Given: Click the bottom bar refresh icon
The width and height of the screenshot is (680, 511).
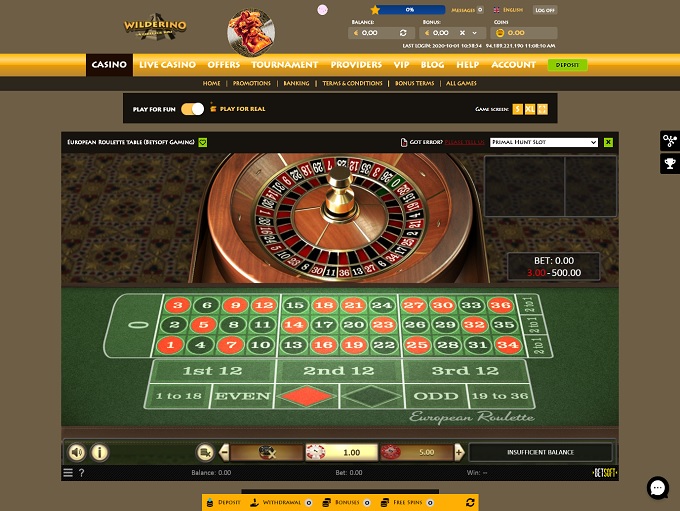Looking at the screenshot, I should tap(470, 502).
